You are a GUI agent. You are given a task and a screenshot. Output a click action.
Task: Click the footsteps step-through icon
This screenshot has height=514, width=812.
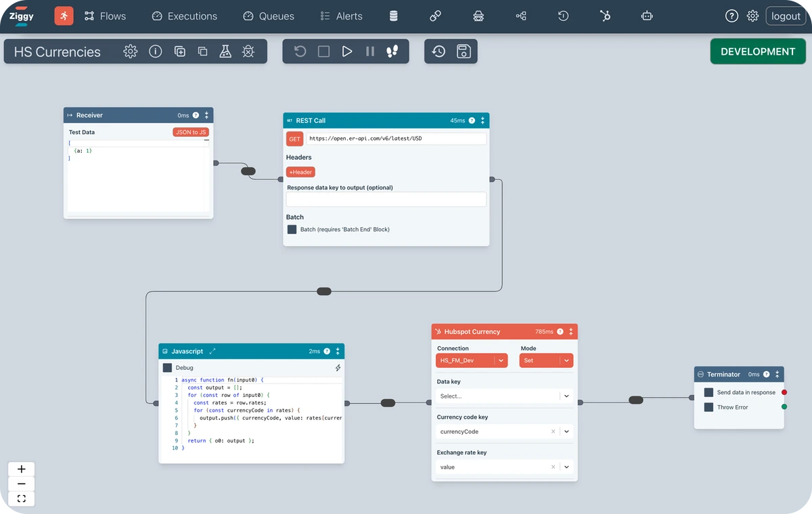[392, 51]
